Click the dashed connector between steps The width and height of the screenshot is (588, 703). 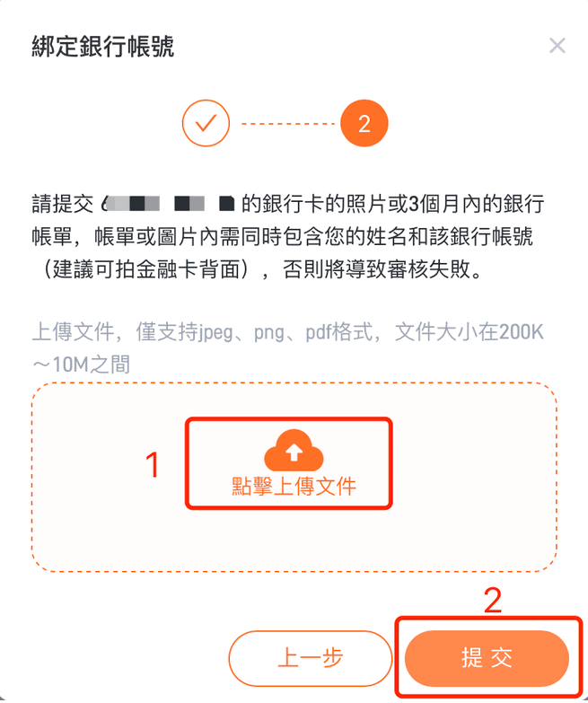click(x=287, y=123)
